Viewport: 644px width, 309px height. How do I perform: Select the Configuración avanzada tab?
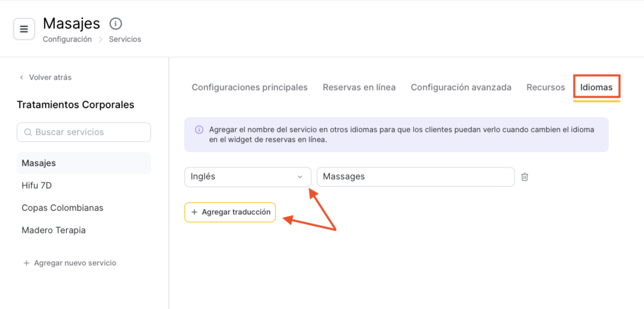tap(461, 87)
